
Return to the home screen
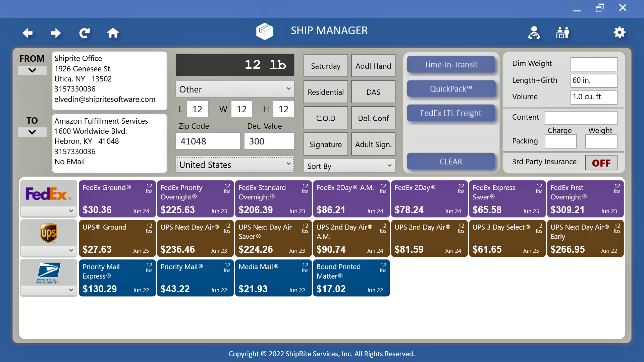[x=113, y=33]
